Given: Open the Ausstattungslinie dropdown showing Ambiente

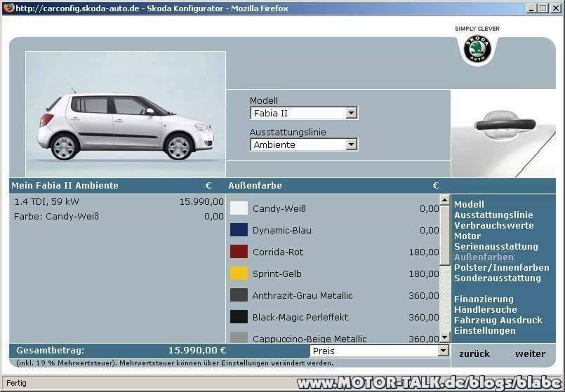Looking at the screenshot, I should coord(304,144).
